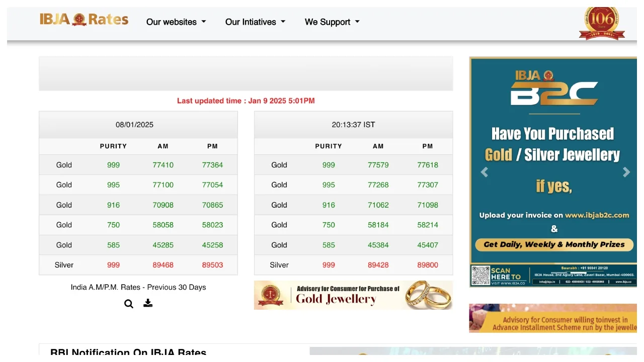
Task: Click AM rate 70908 for Gold 916
Action: click(163, 205)
